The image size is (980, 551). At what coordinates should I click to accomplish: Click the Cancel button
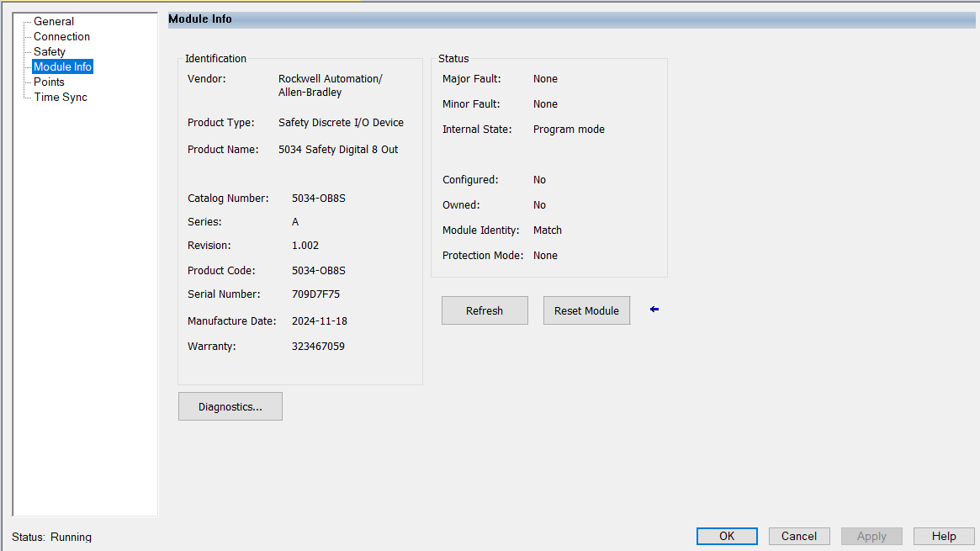tap(799, 536)
